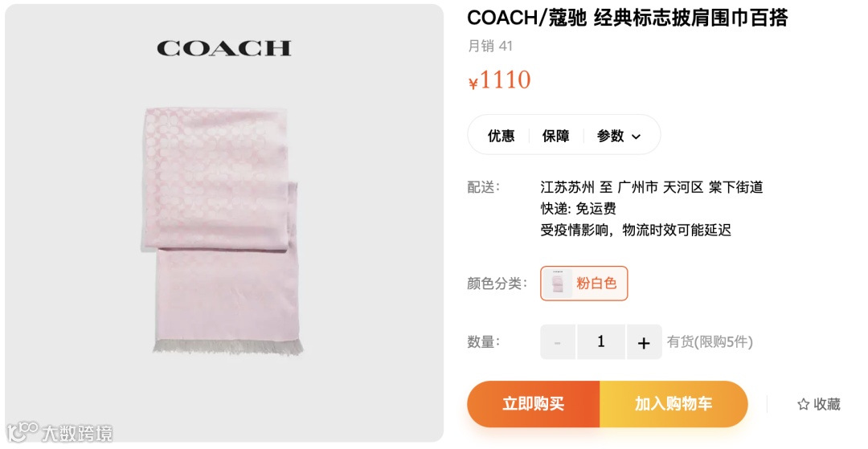Click the 大数跨境 watermark logo
The height and width of the screenshot is (449, 868).
coord(59,432)
